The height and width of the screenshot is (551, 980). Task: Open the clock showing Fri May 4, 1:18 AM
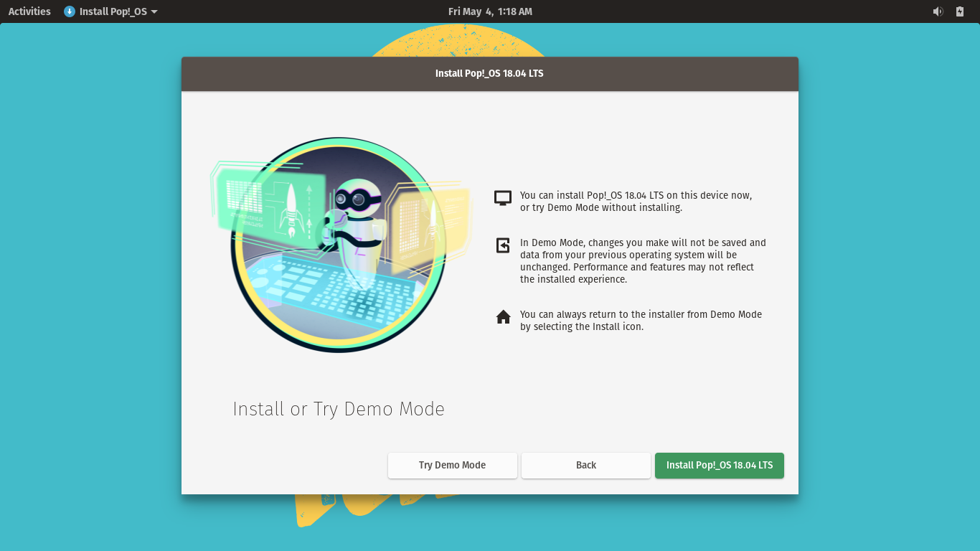(490, 11)
